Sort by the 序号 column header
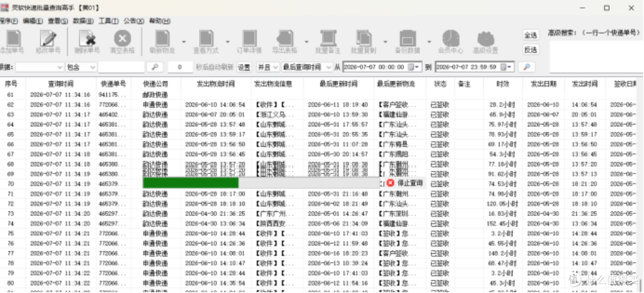This screenshot has width=644, height=293. (11, 84)
